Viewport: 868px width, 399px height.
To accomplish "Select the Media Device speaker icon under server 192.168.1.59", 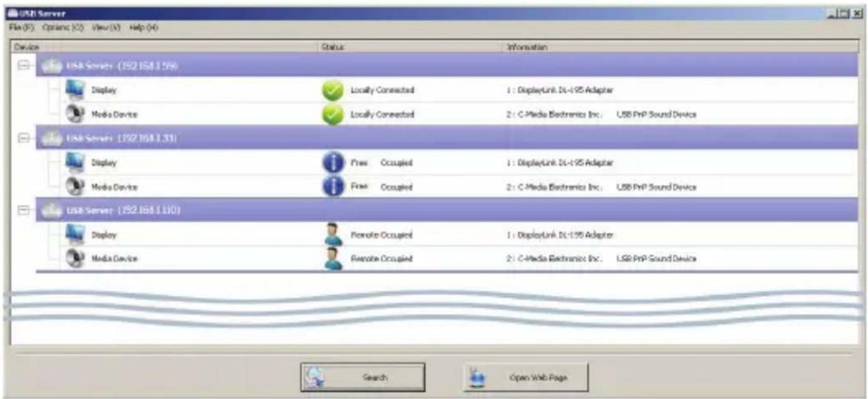I will pyautogui.click(x=76, y=114).
